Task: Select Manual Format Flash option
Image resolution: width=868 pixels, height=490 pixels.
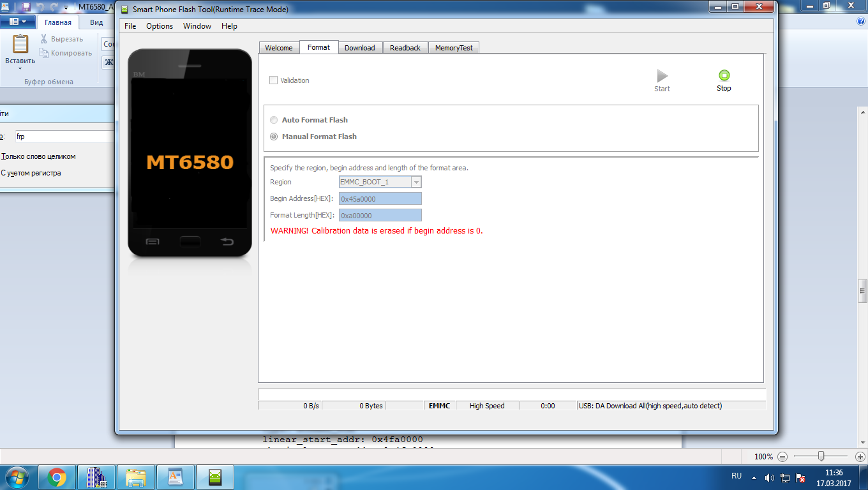Action: pos(274,137)
